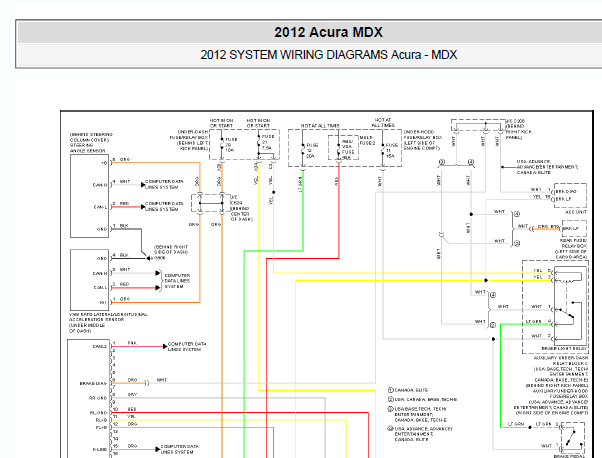Click "COMPUTER DATA LINES SYSTEM" beside steering sensor RED wire
Viewport: 602px width, 458px height.
164,207
